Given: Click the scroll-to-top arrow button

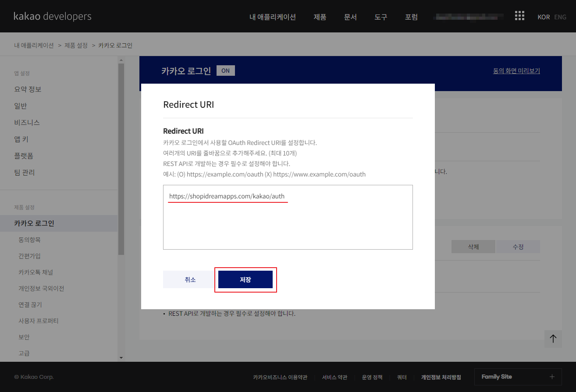Looking at the screenshot, I should [x=553, y=339].
